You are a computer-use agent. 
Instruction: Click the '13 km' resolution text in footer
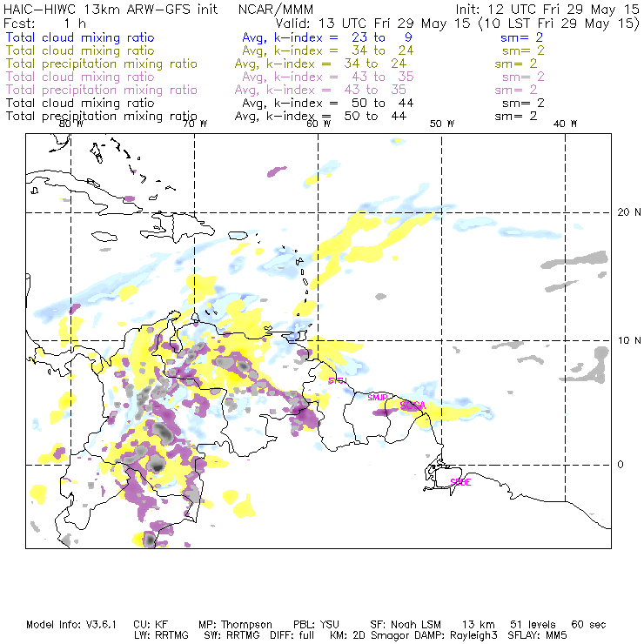[x=479, y=625]
